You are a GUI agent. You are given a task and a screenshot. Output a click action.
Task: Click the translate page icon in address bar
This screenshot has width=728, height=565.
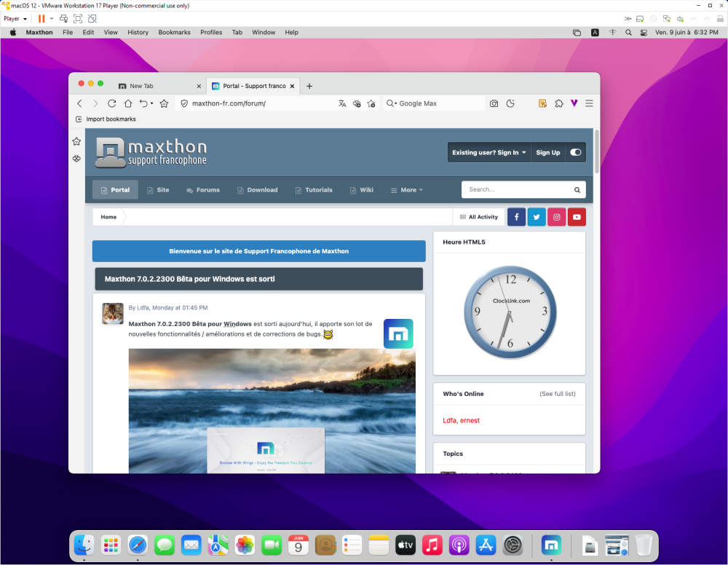tap(342, 103)
